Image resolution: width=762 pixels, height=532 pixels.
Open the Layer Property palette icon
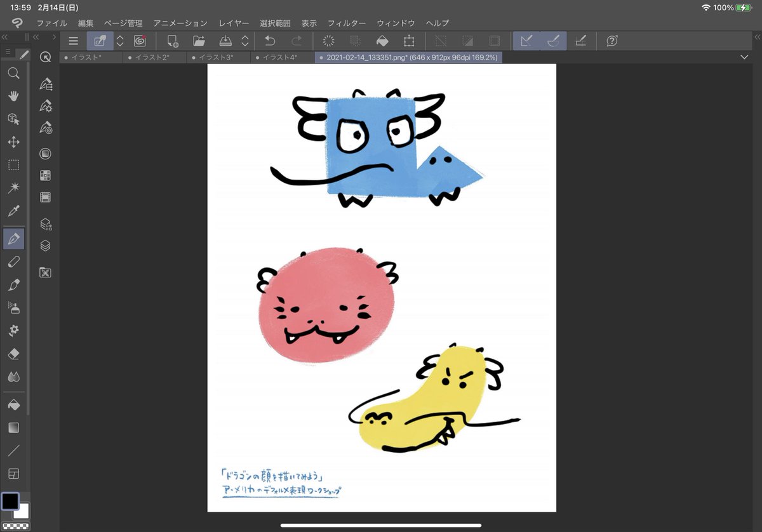point(45,224)
